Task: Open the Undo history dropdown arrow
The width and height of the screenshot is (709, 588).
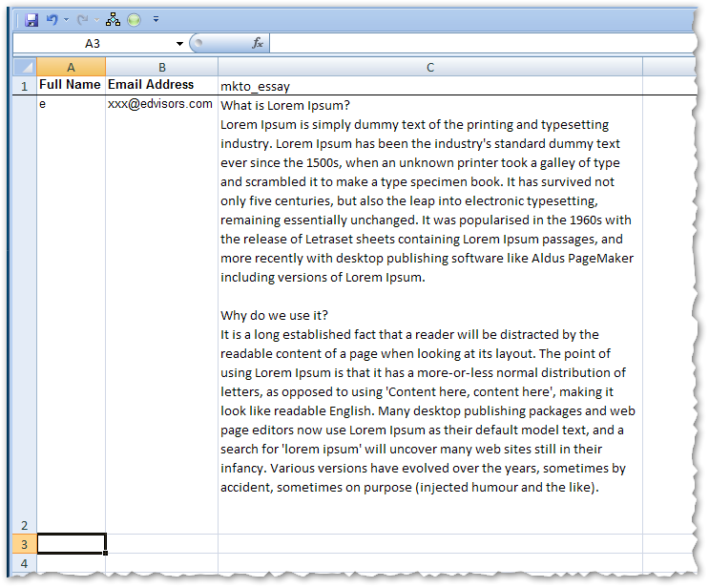Action: pyautogui.click(x=66, y=19)
